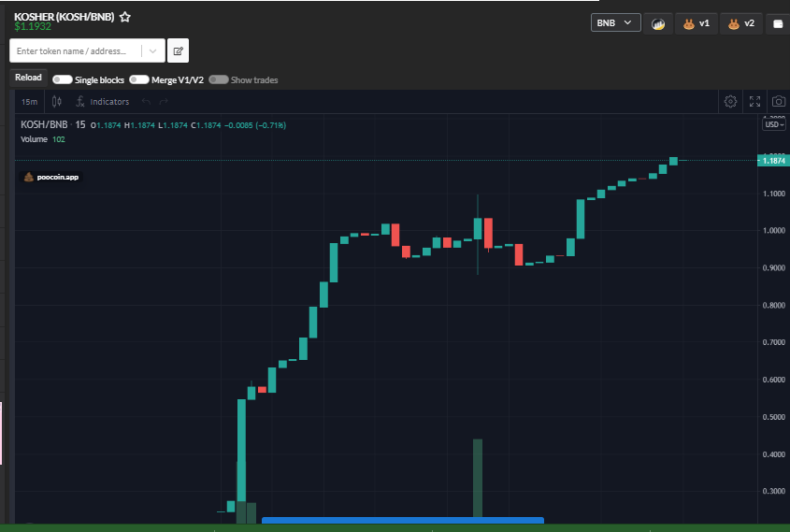Click the 0.5000 price axis label
Viewport: 790px width, 532px height.
click(774, 417)
